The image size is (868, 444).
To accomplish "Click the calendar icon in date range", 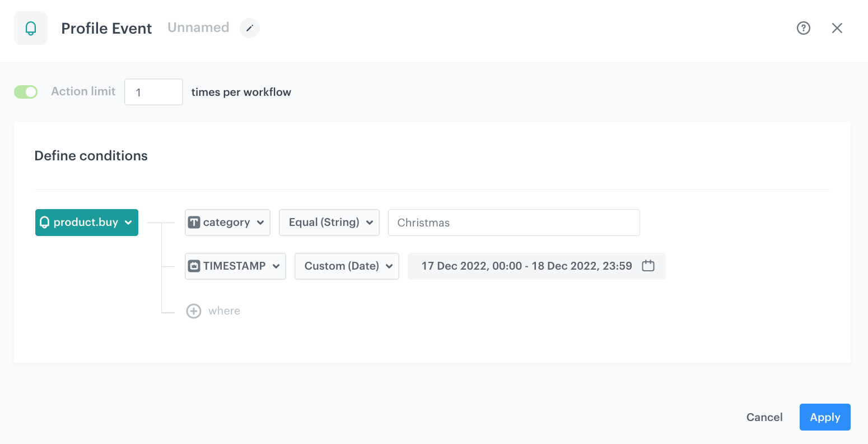I will coord(648,266).
